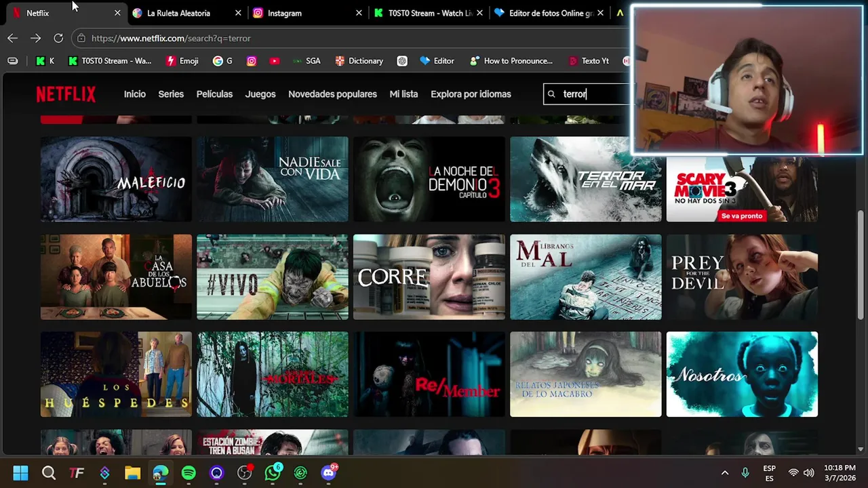Viewport: 868px width, 488px height.
Task: Click the browser address bar URL
Action: 171,39
